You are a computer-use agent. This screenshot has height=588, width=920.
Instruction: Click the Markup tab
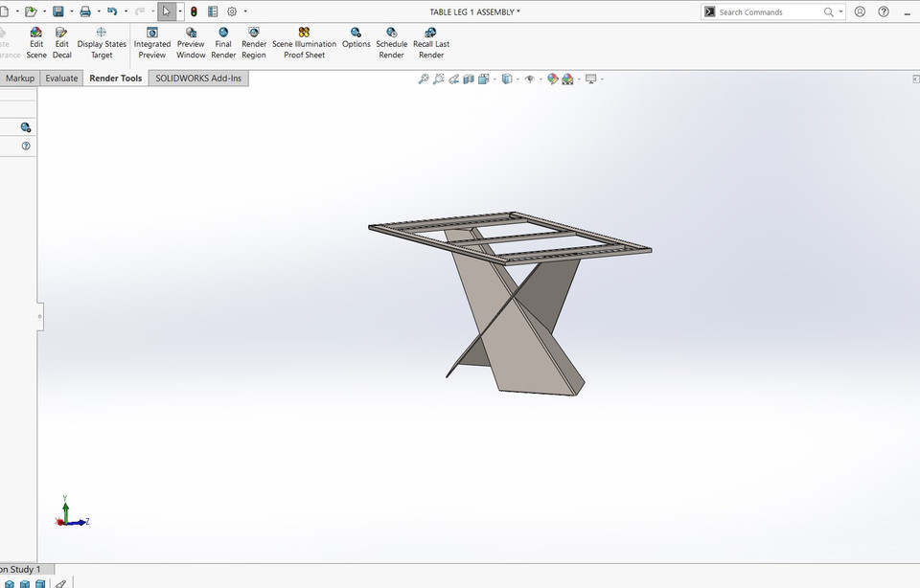pyautogui.click(x=19, y=78)
